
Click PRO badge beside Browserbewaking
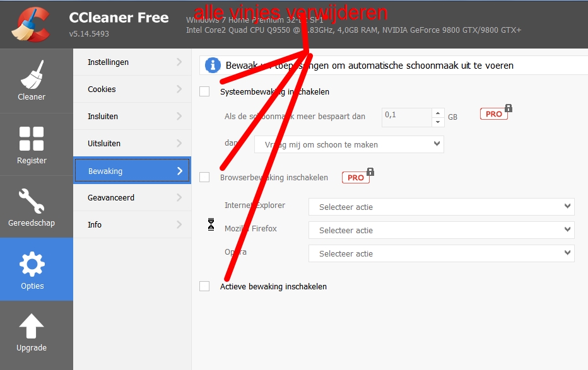coord(356,177)
